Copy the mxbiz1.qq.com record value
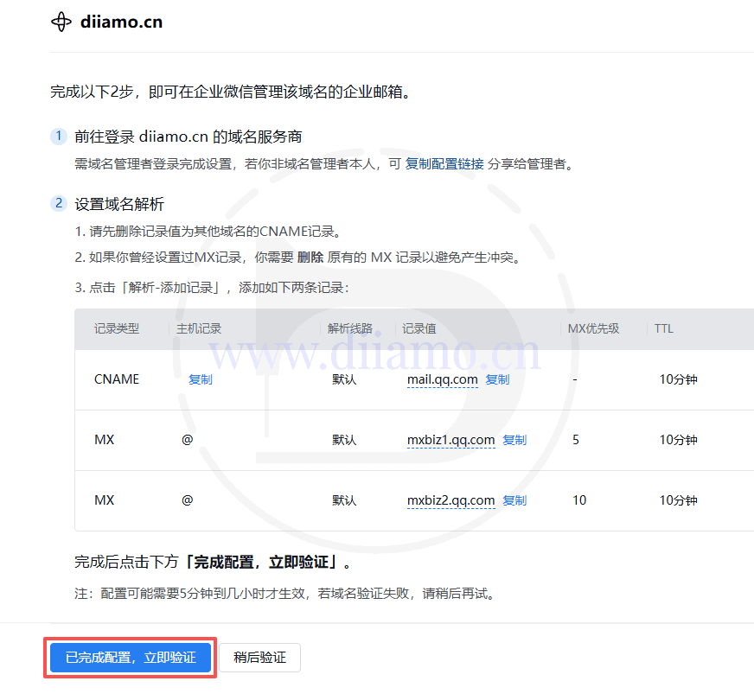Screen dimensions: 754x700 [x=514, y=440]
